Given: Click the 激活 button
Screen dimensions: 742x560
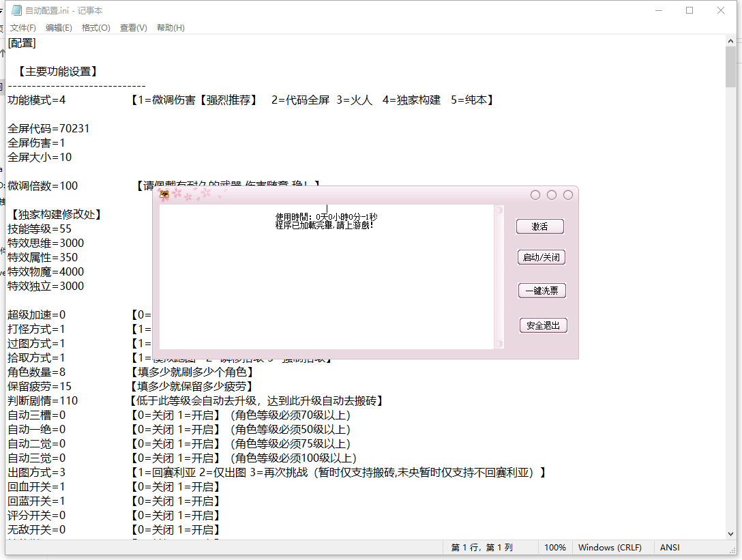Looking at the screenshot, I should point(540,226).
